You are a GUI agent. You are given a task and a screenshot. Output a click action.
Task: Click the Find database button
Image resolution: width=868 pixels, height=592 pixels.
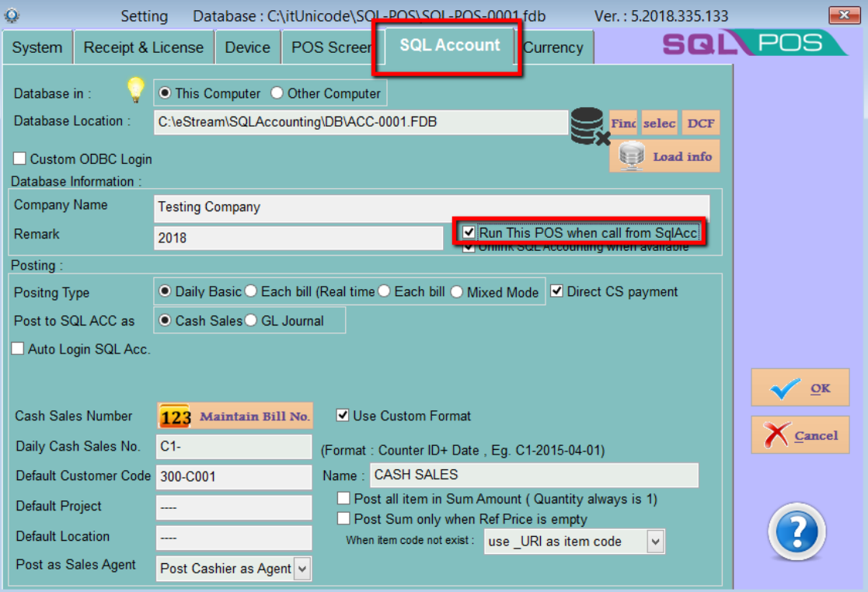point(623,124)
